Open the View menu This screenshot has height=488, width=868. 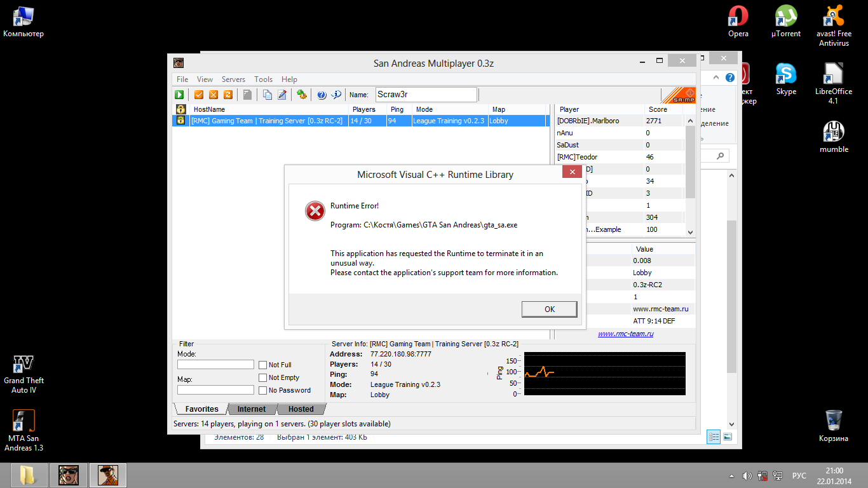(205, 79)
